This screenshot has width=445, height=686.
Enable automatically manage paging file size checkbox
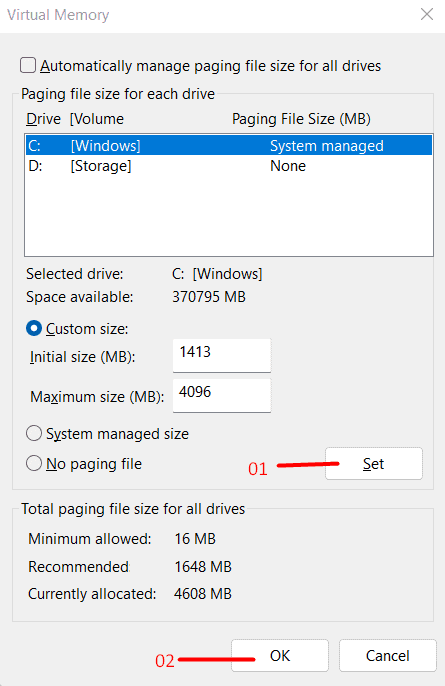pos(28,66)
